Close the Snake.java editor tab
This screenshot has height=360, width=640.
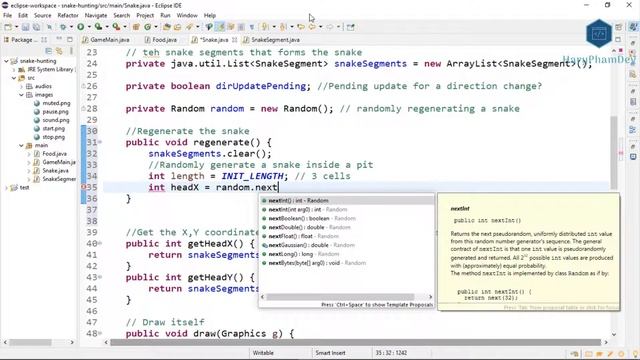(234, 40)
